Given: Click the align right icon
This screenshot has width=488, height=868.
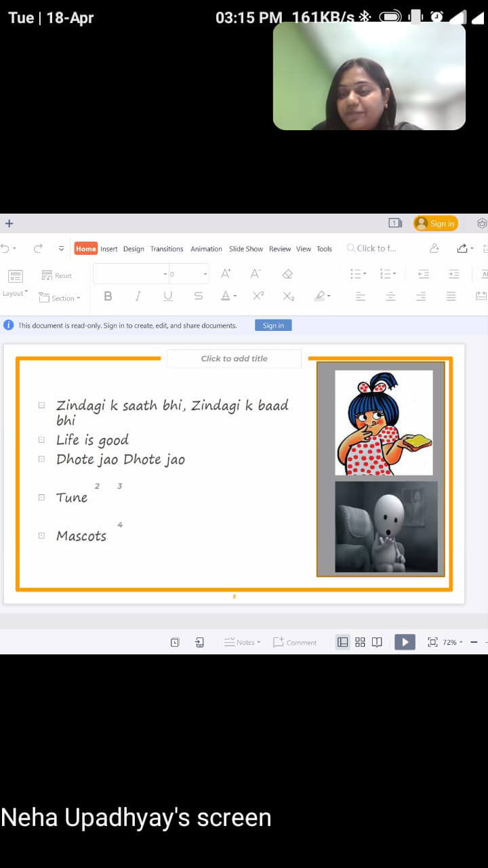Looking at the screenshot, I should pos(421,296).
